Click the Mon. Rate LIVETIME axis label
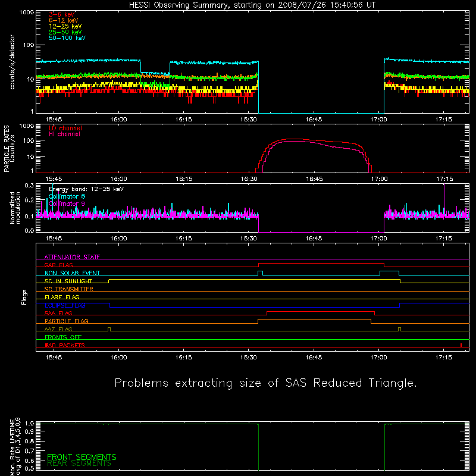Image resolution: width=476 pixels, height=476 pixels. pos(15,447)
